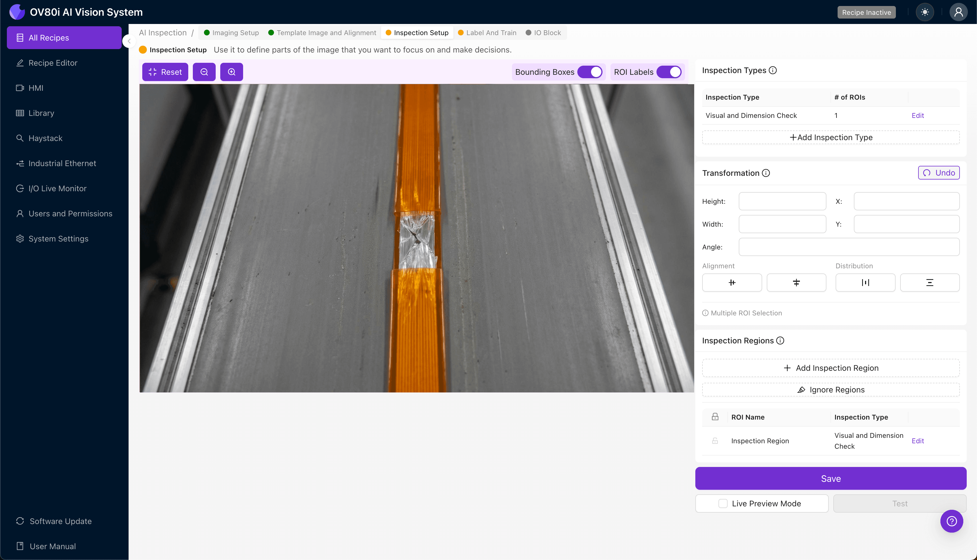Viewport: 977px width, 560px height.
Task: Click the zoom out magnifier icon
Action: [x=204, y=72]
